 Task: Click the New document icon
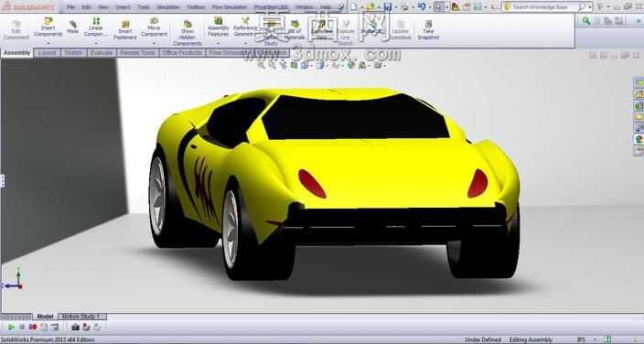pyautogui.click(x=353, y=6)
